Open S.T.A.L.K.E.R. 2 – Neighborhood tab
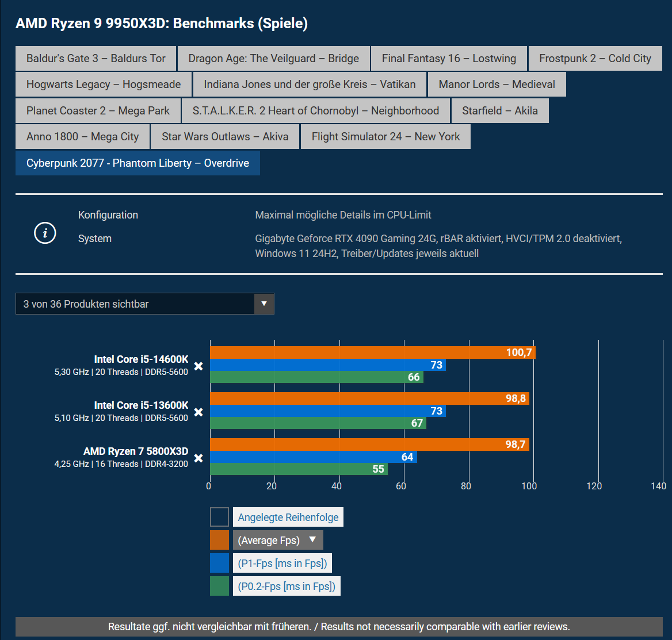 click(x=315, y=110)
